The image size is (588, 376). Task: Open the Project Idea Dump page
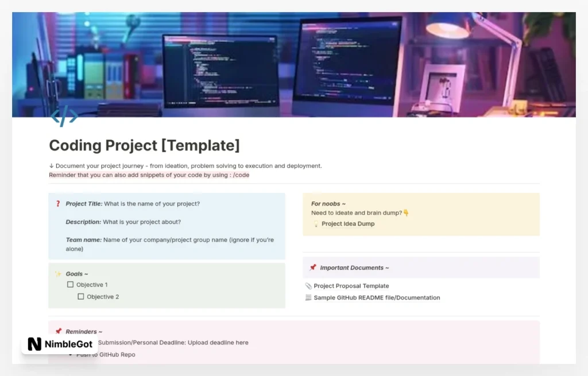pos(348,224)
